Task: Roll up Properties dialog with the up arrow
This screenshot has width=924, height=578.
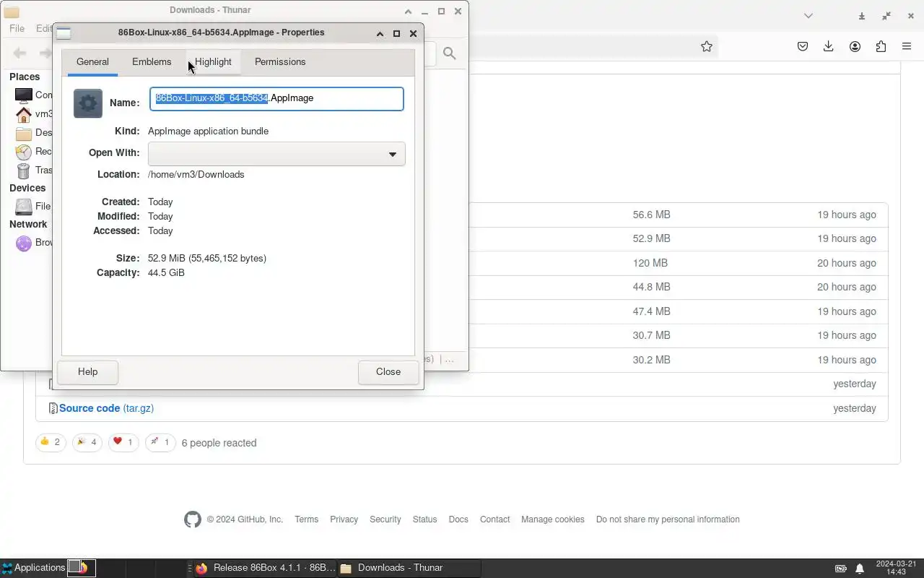Action: 380,33
